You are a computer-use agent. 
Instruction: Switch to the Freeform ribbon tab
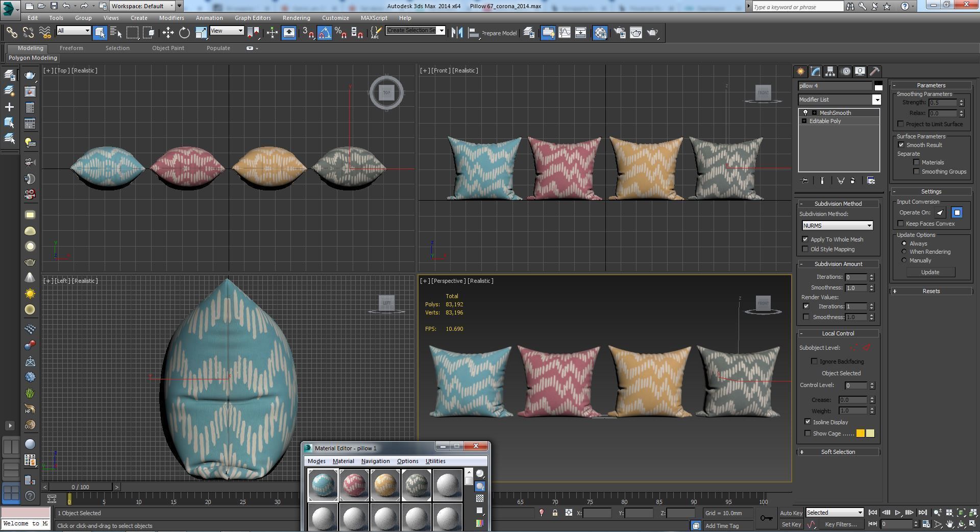point(71,48)
